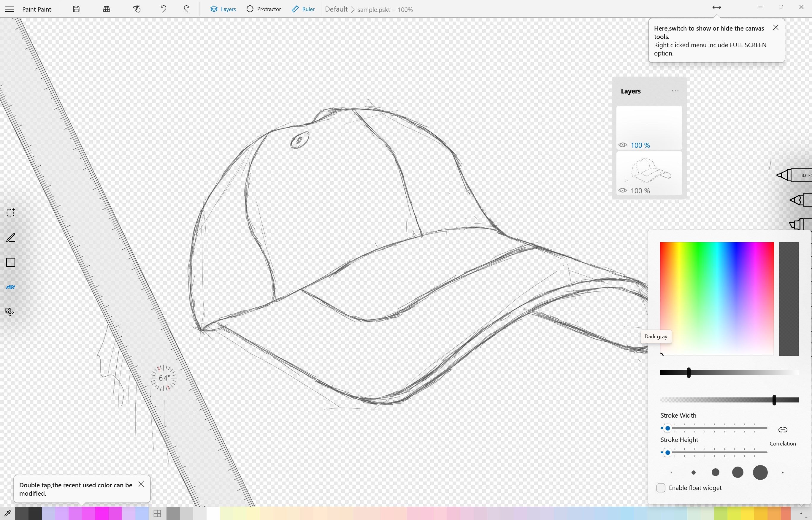
Task: Click the Stroke Width slider track
Action: point(714,428)
